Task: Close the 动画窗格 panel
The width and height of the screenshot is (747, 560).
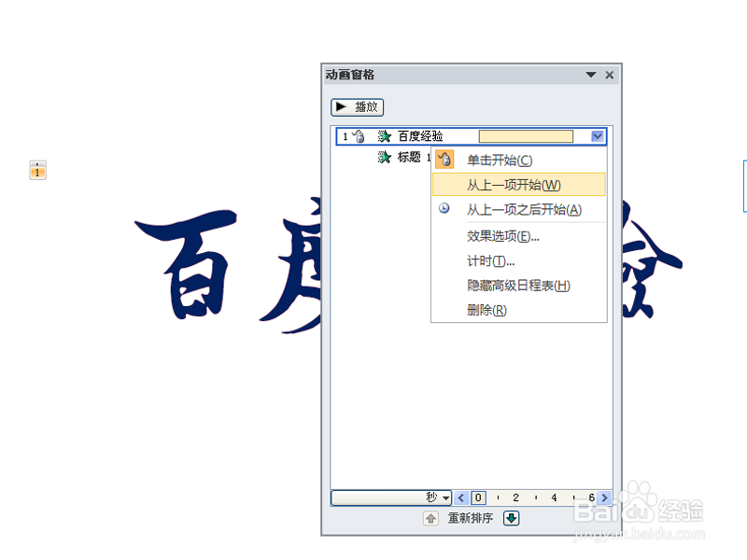Action: click(610, 75)
